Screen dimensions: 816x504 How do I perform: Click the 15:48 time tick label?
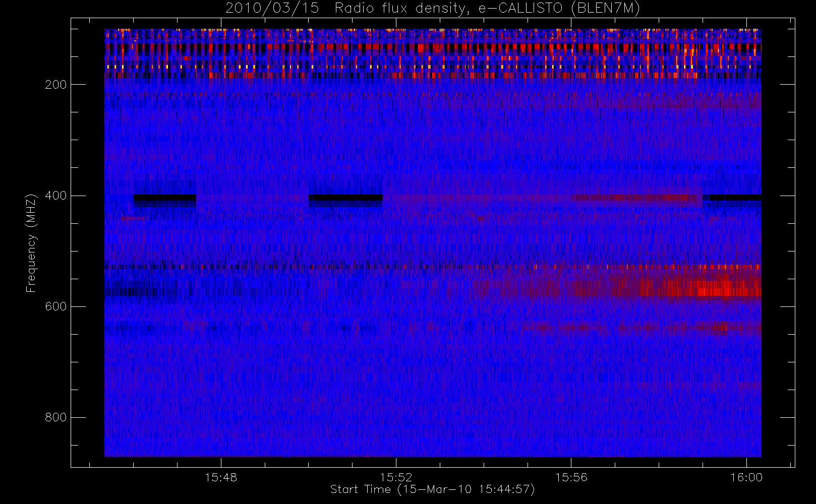point(221,477)
